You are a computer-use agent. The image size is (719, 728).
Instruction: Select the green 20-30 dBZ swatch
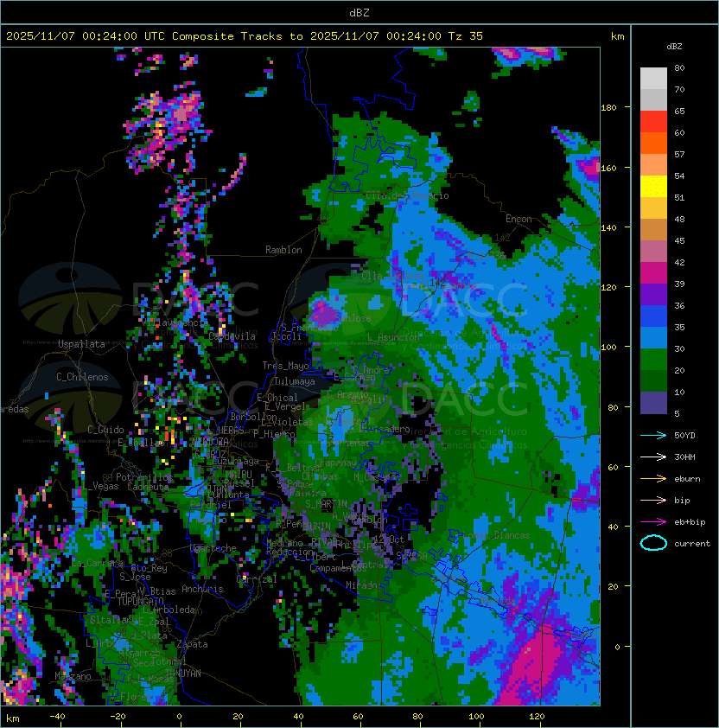pyautogui.click(x=653, y=360)
